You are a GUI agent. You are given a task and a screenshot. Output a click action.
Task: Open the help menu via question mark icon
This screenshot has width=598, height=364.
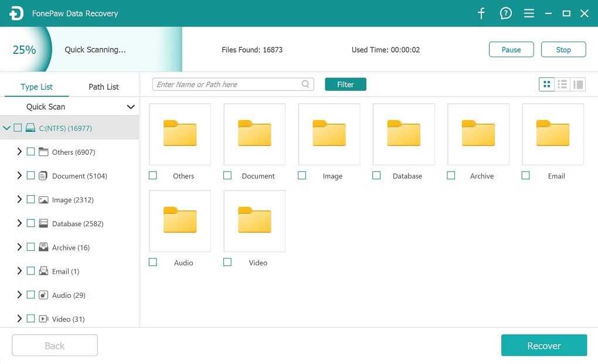[505, 13]
